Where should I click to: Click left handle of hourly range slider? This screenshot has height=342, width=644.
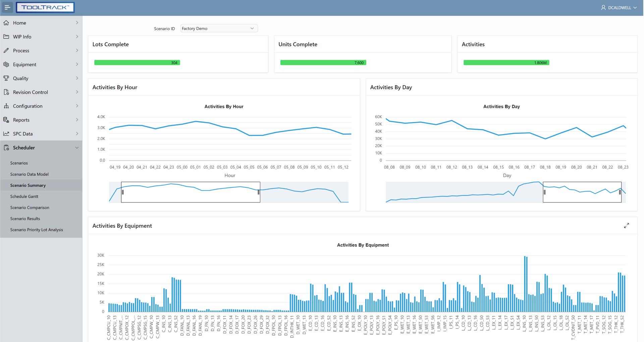[123, 192]
